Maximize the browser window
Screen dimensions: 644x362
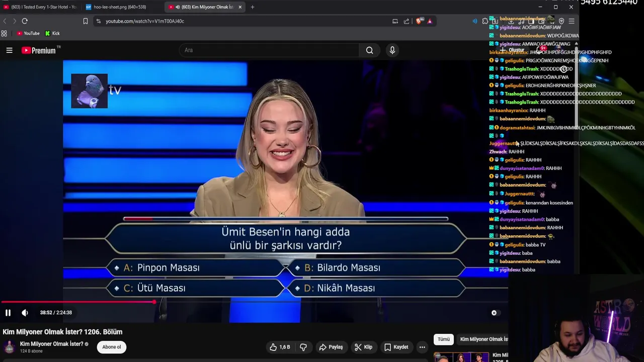pos(555,7)
